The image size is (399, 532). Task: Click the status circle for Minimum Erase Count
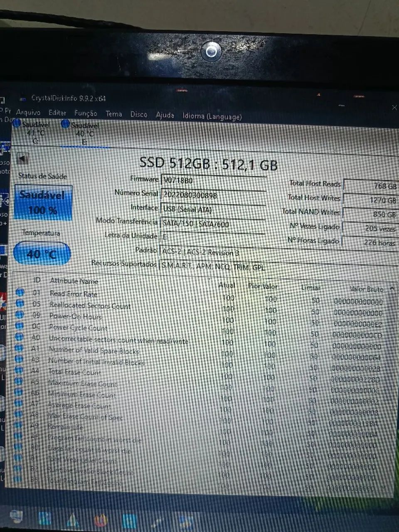(x=19, y=392)
